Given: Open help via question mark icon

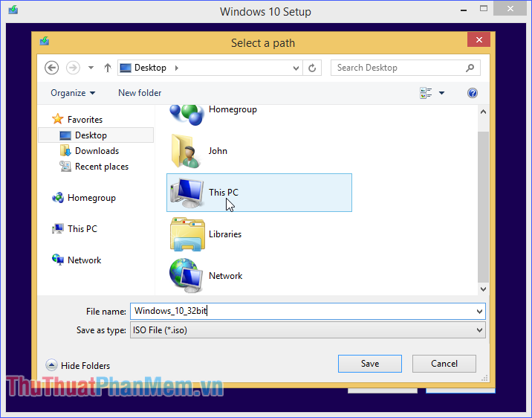Looking at the screenshot, I should pyautogui.click(x=473, y=93).
